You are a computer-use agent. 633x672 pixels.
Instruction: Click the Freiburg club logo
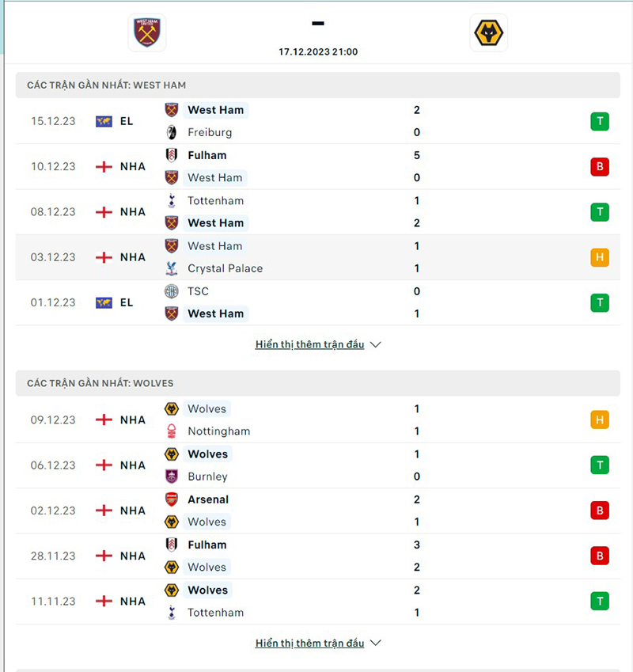point(171,132)
